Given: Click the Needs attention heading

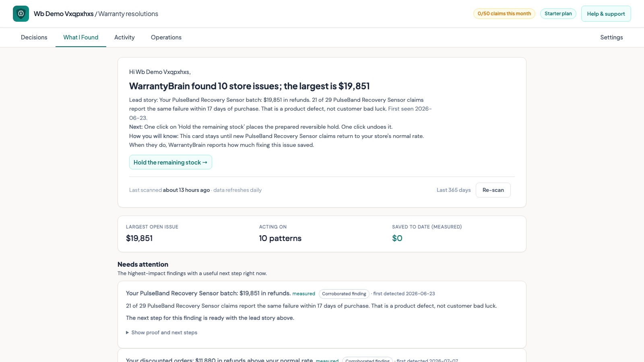Looking at the screenshot, I should 143,264.
